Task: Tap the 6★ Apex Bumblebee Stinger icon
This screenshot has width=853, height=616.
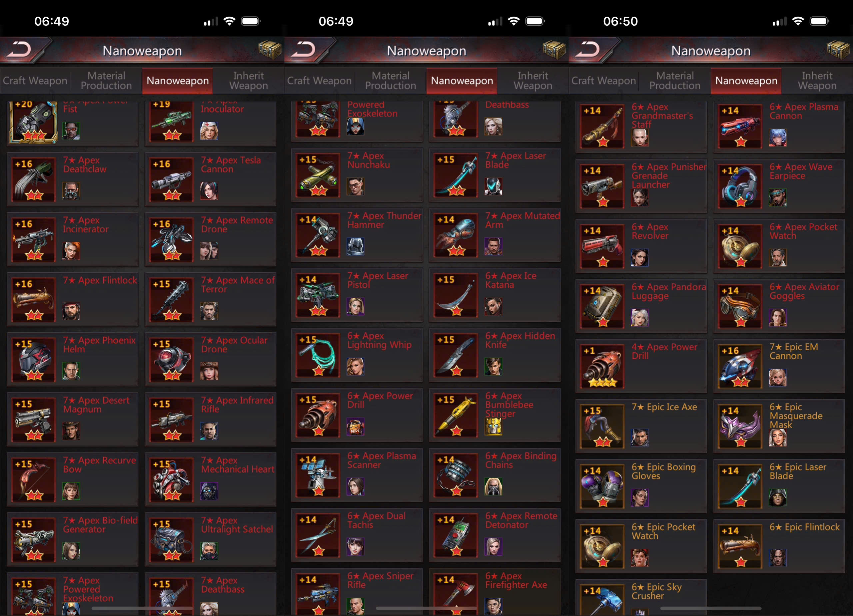Action: [456, 415]
